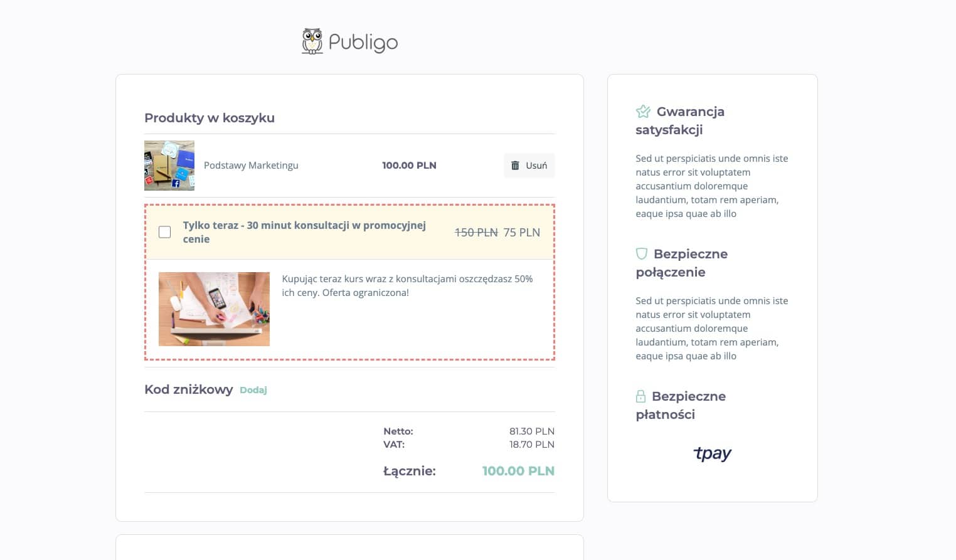Click the 100.00 PLN total amount
The height and width of the screenshot is (560, 956).
tap(518, 471)
